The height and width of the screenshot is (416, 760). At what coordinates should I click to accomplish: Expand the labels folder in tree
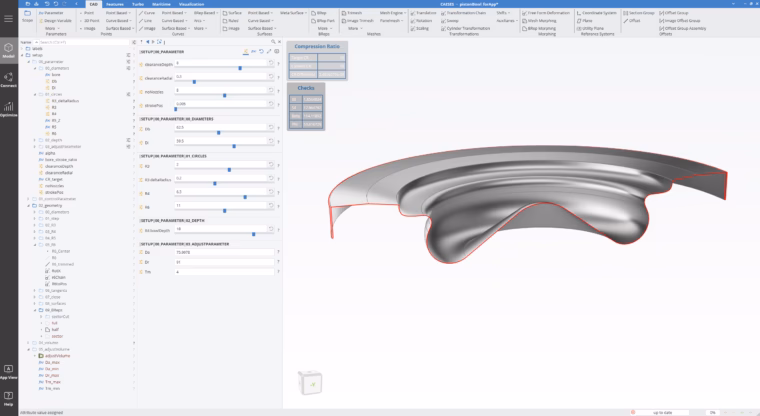22,48
